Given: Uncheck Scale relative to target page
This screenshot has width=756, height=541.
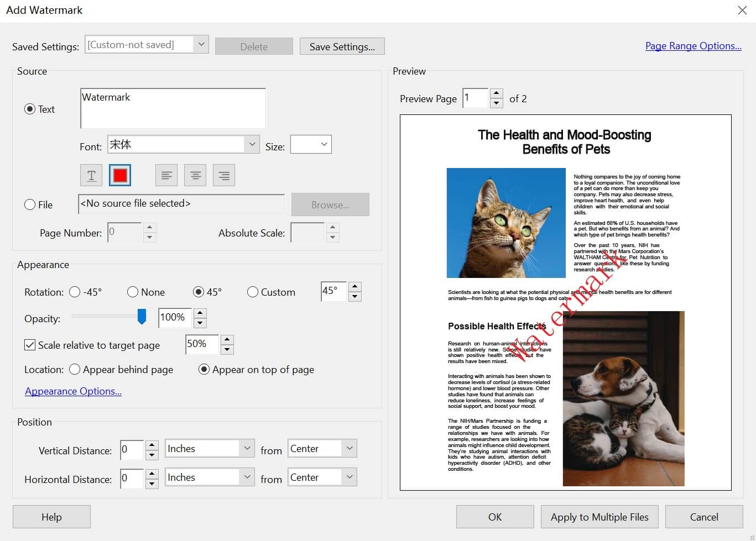Looking at the screenshot, I should point(30,345).
